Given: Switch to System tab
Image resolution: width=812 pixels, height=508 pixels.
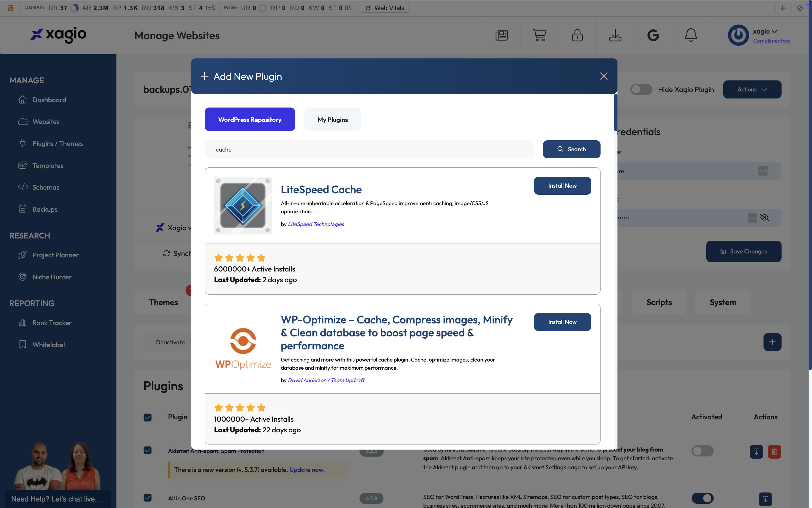Looking at the screenshot, I should [723, 302].
